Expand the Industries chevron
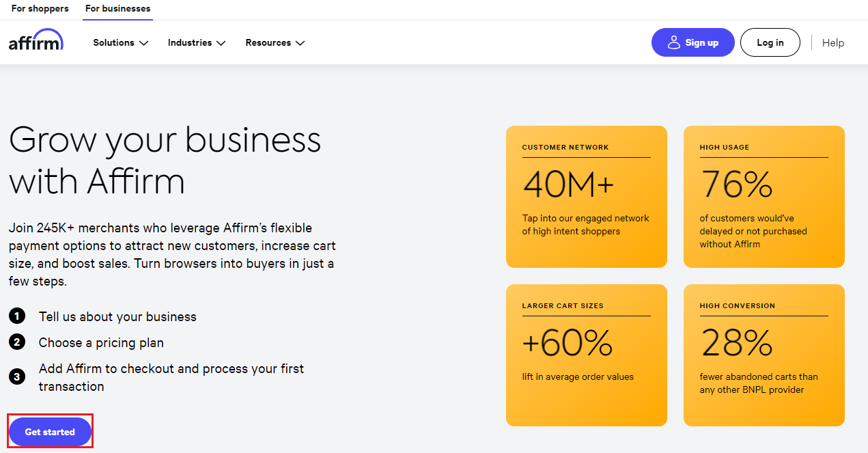 coord(221,43)
